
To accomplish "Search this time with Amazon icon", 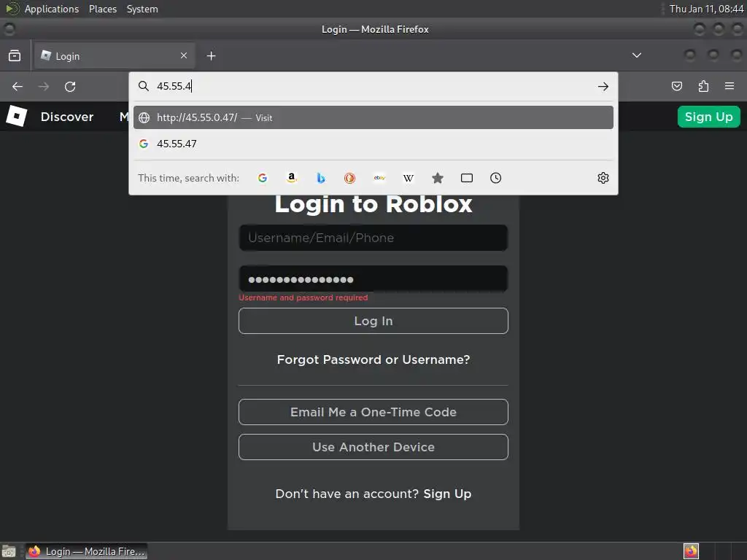I will [x=292, y=178].
